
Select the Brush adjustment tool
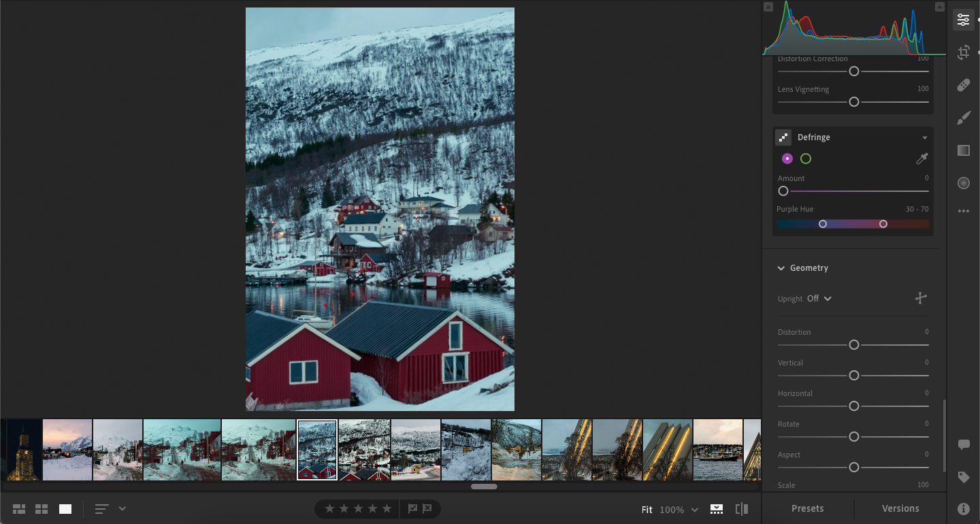[x=963, y=118]
